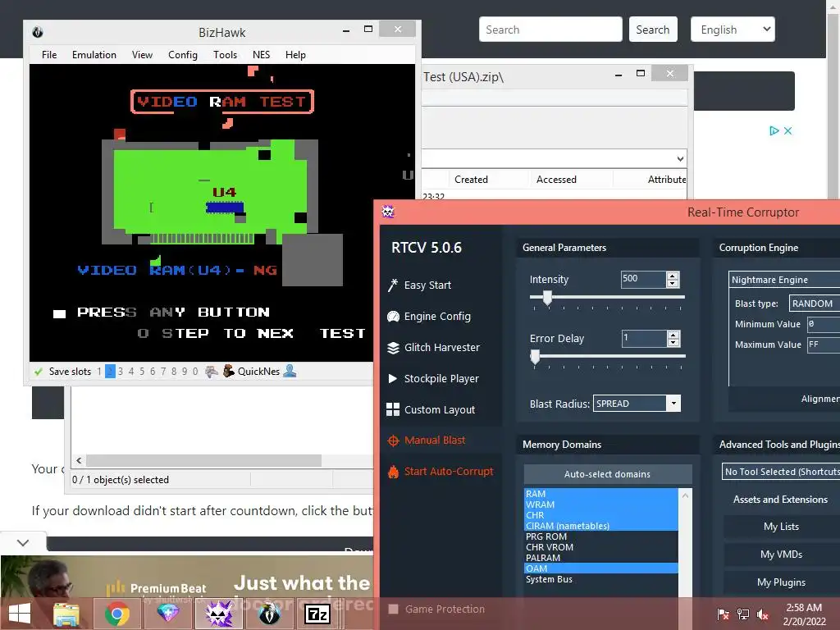Screen dimensions: 840x630
Task: Open BizHawk Emulation menu
Action: (x=94, y=55)
